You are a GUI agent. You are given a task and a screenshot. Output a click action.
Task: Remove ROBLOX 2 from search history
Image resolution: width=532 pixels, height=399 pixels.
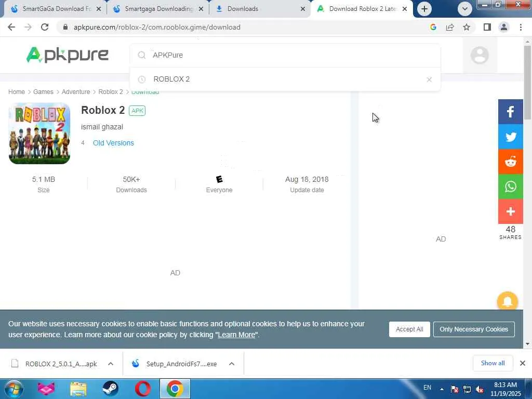point(429,79)
